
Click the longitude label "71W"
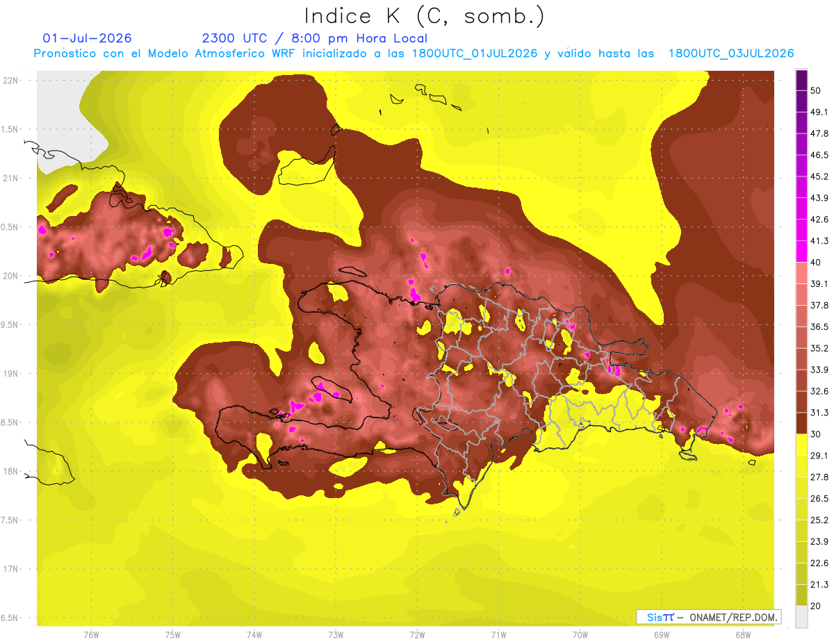point(498,634)
